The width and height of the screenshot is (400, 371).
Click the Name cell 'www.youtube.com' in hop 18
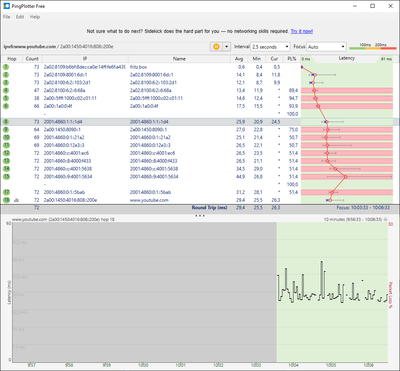pyautogui.click(x=149, y=200)
